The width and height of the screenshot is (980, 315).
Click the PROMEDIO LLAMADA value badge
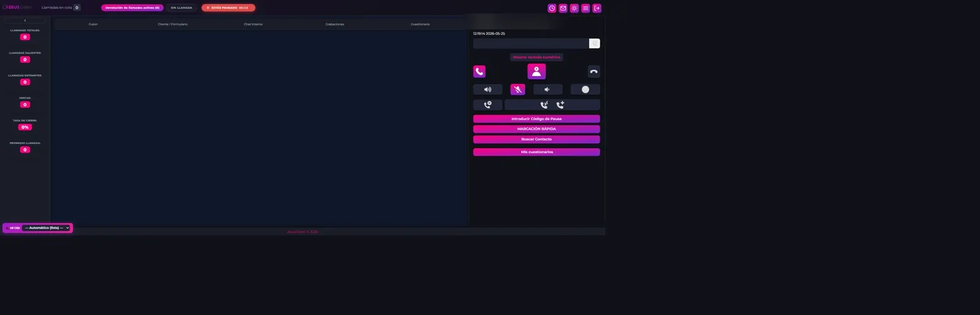(x=25, y=150)
